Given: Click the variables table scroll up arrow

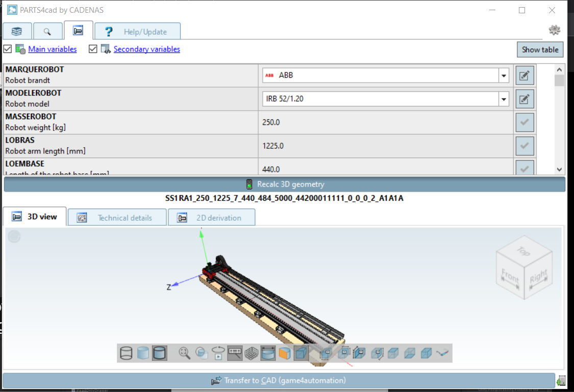Looking at the screenshot, I should click(x=559, y=69).
